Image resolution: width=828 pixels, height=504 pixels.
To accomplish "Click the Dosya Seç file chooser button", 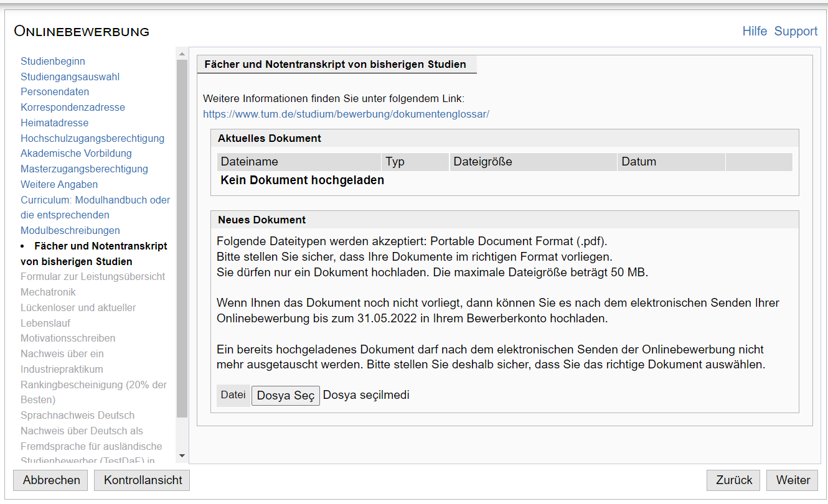I will click(285, 396).
